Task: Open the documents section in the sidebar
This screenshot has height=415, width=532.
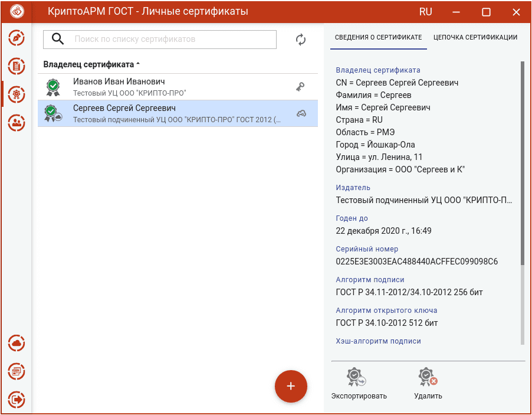Action: (x=17, y=66)
